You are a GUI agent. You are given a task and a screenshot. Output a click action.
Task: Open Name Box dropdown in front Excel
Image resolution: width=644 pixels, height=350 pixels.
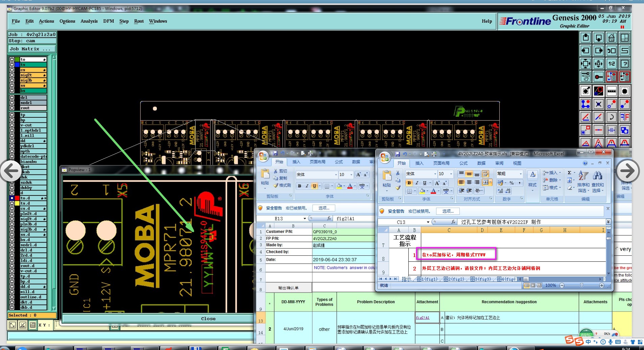pyautogui.click(x=428, y=222)
